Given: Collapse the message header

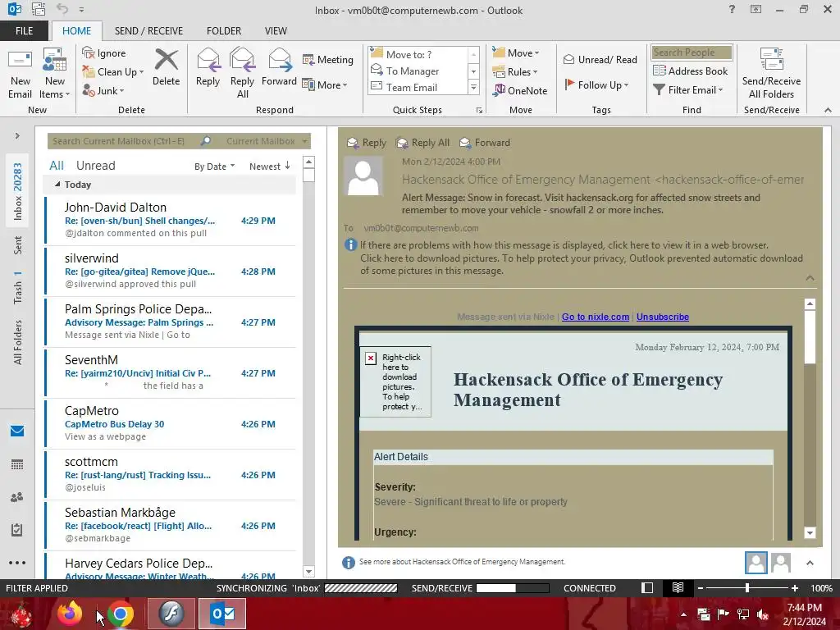Looking at the screenshot, I should (810, 277).
